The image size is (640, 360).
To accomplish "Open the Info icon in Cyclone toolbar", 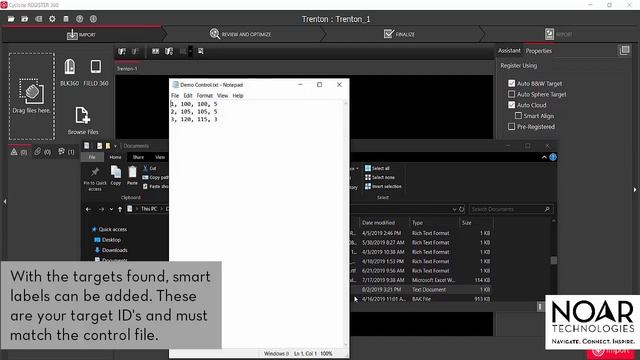I will pos(93,19).
